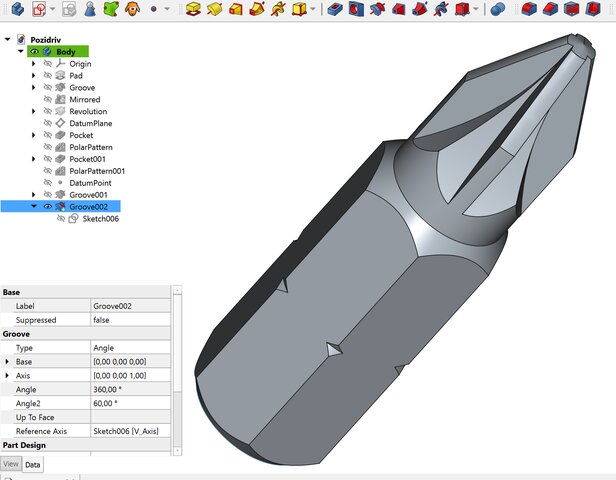Click the Create Sketch toolbar icon
The image size is (616, 480).
click(39, 9)
